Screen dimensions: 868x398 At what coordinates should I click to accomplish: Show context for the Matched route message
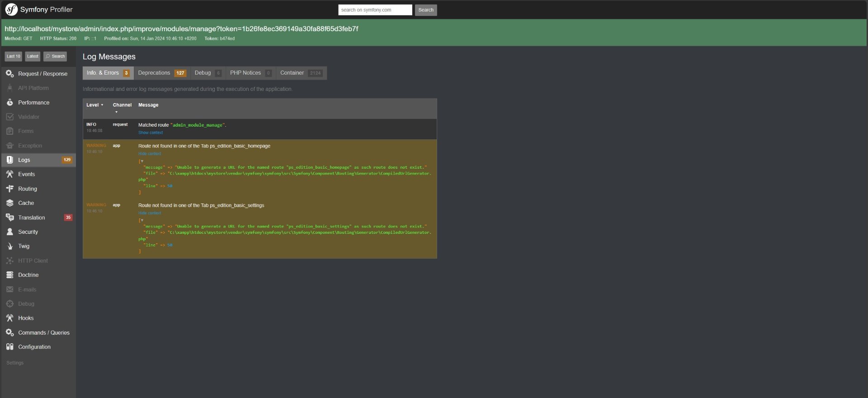pos(151,133)
